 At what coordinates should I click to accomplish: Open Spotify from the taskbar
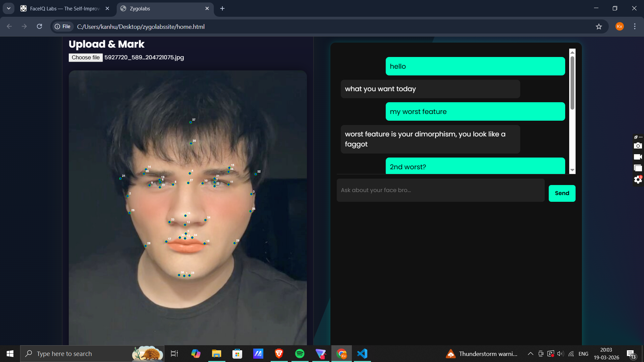tap(300, 354)
